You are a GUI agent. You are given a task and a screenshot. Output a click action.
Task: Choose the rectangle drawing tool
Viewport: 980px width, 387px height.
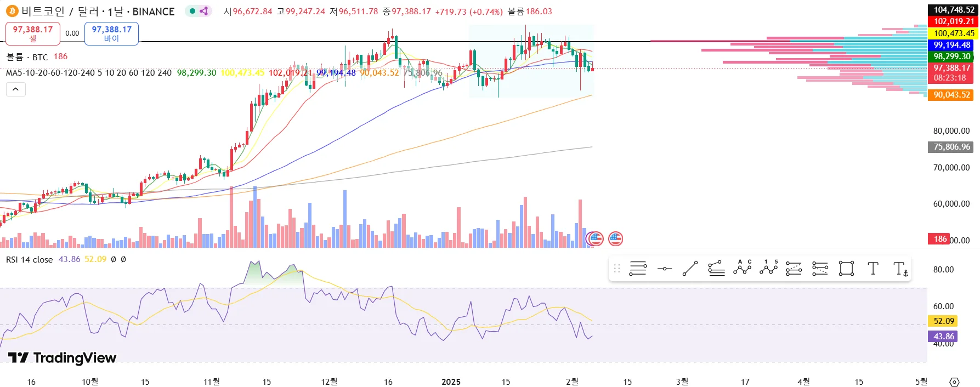tap(846, 269)
